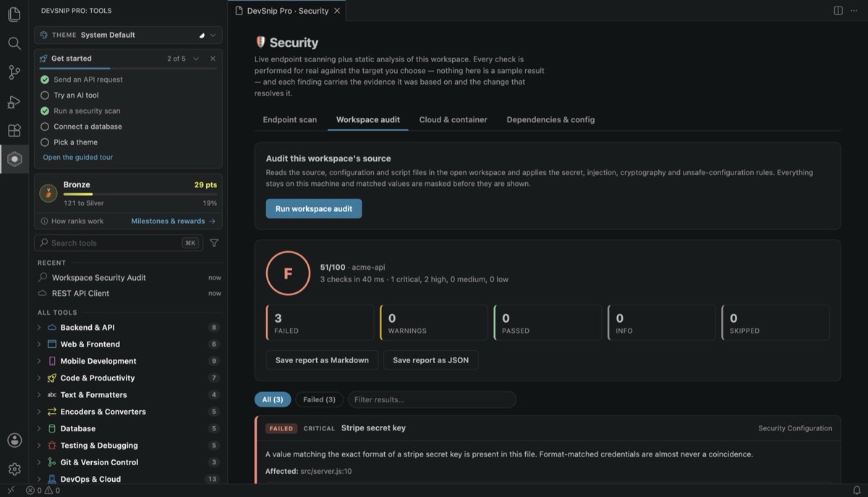Open the Explorer view in activity bar

coord(14,14)
